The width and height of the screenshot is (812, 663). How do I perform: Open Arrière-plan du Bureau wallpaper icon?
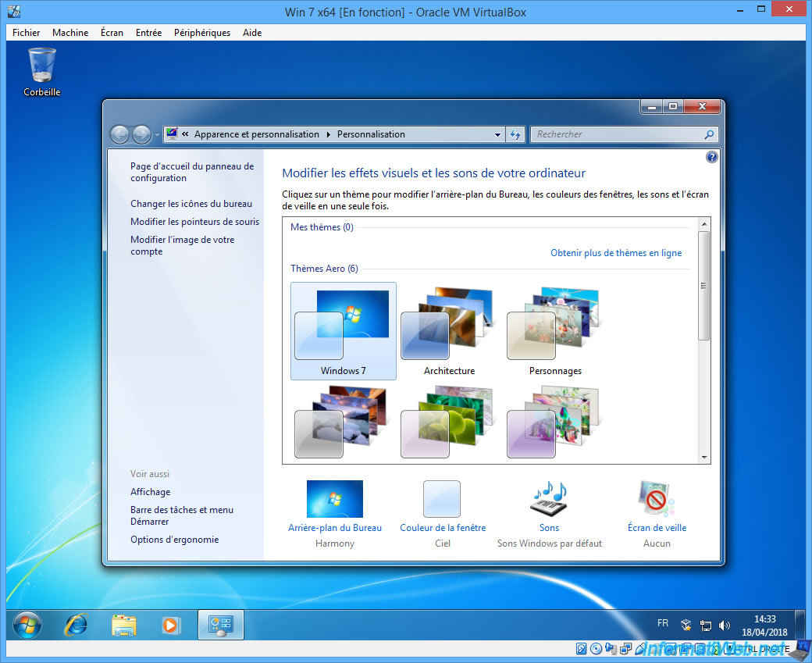point(334,499)
